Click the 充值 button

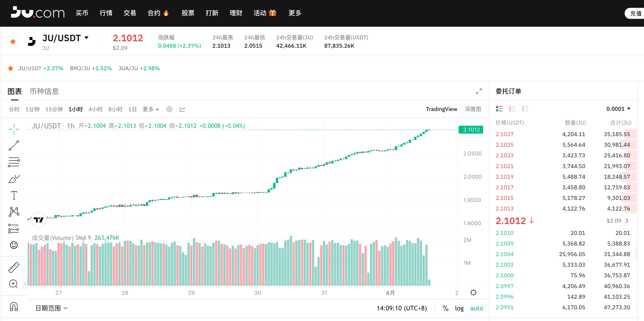pyautogui.click(x=635, y=14)
